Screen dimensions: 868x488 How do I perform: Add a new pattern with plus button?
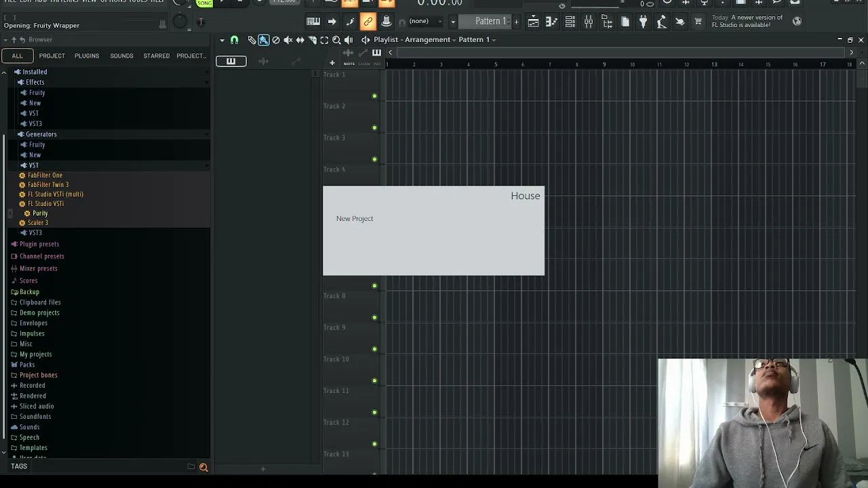coord(516,22)
